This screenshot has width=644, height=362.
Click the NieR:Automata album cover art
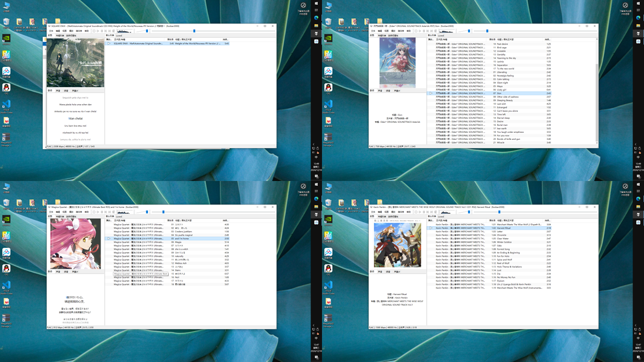click(x=75, y=63)
